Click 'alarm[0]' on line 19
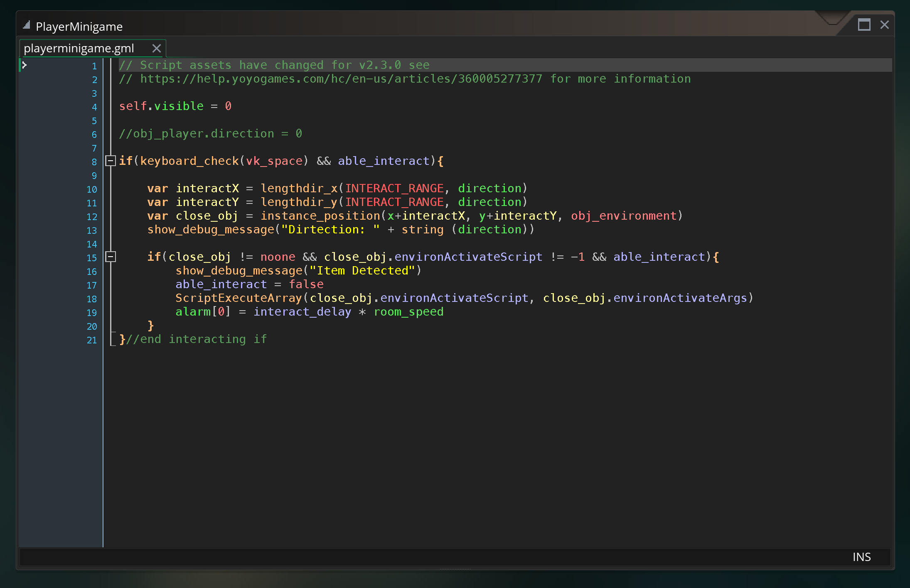This screenshot has width=910, height=588. (x=203, y=311)
